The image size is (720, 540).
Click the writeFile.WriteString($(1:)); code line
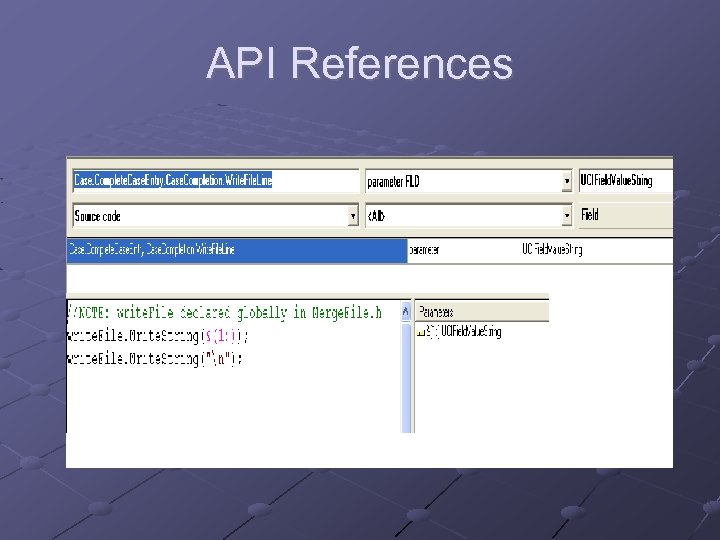pyautogui.click(x=157, y=336)
